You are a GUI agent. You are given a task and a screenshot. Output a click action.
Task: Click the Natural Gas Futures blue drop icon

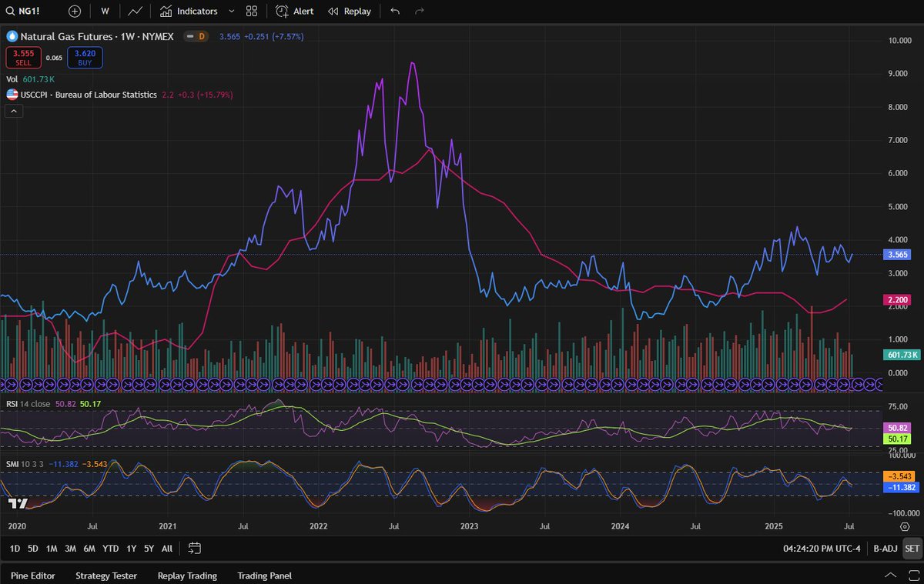pyautogui.click(x=12, y=36)
